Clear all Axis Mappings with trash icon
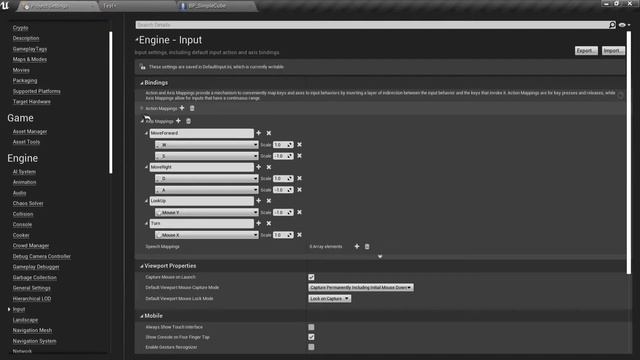Viewport: 640px width, 360px height. tap(188, 121)
